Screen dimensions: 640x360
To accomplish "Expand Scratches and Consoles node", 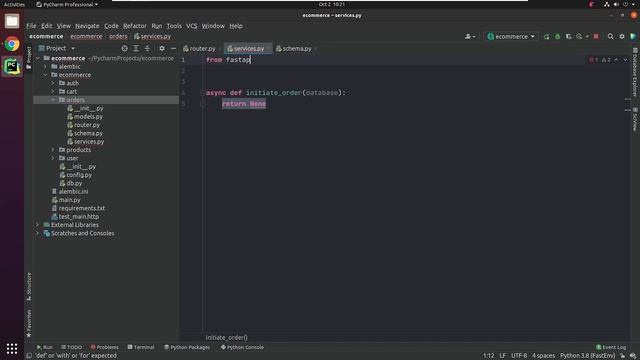I will click(x=38, y=233).
